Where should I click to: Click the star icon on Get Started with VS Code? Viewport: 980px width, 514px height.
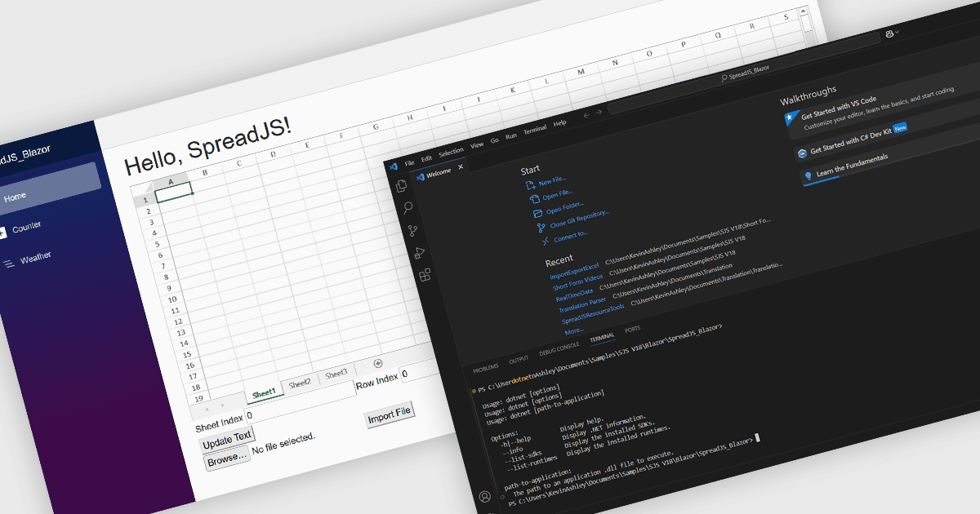coord(788,118)
